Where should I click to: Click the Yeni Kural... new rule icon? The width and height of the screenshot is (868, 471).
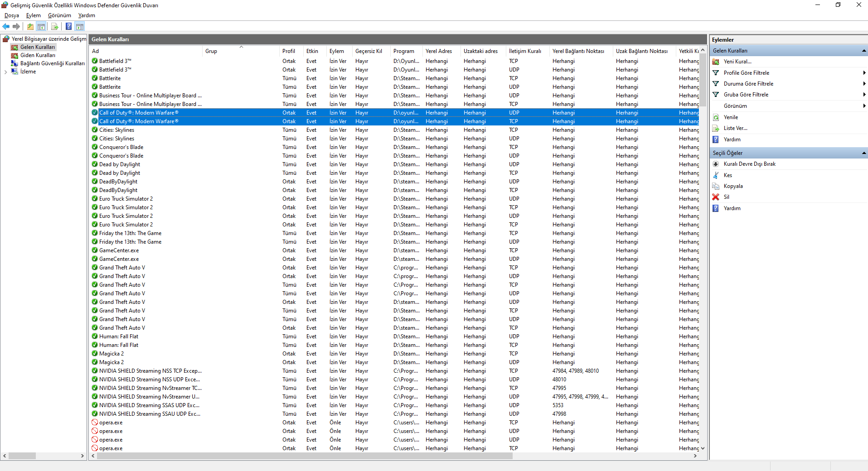click(x=716, y=62)
